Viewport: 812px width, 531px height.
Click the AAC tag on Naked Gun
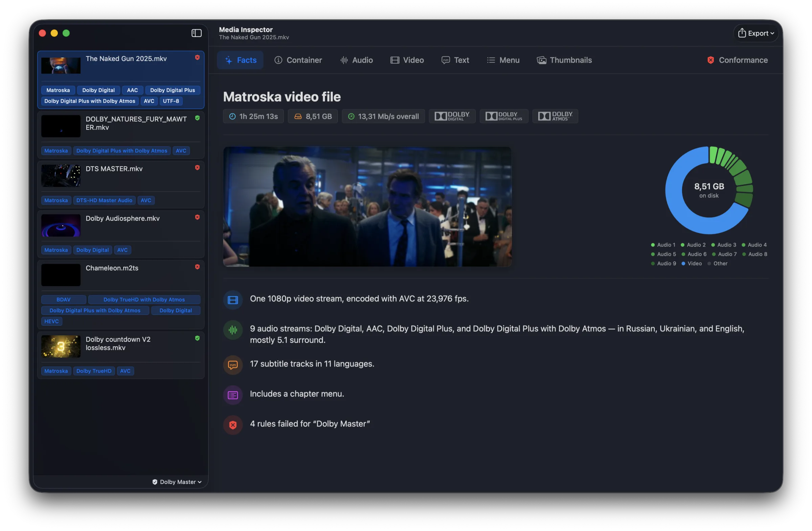132,90
